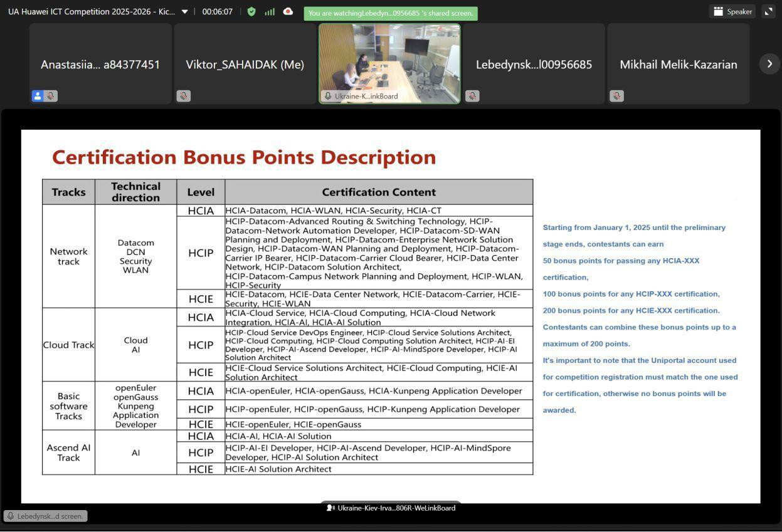The image size is (782, 532).
Task: Click muted mic icon on Viktor_SAHAIDAK tile
Action: click(x=183, y=96)
